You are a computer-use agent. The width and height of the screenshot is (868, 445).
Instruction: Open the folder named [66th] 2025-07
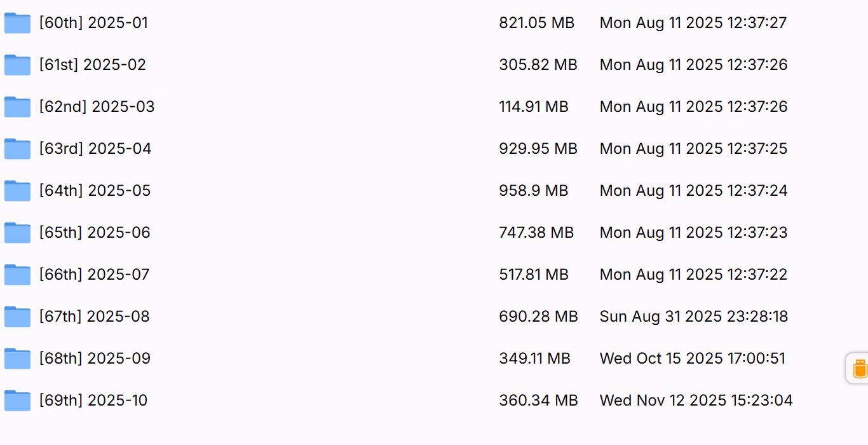(94, 275)
